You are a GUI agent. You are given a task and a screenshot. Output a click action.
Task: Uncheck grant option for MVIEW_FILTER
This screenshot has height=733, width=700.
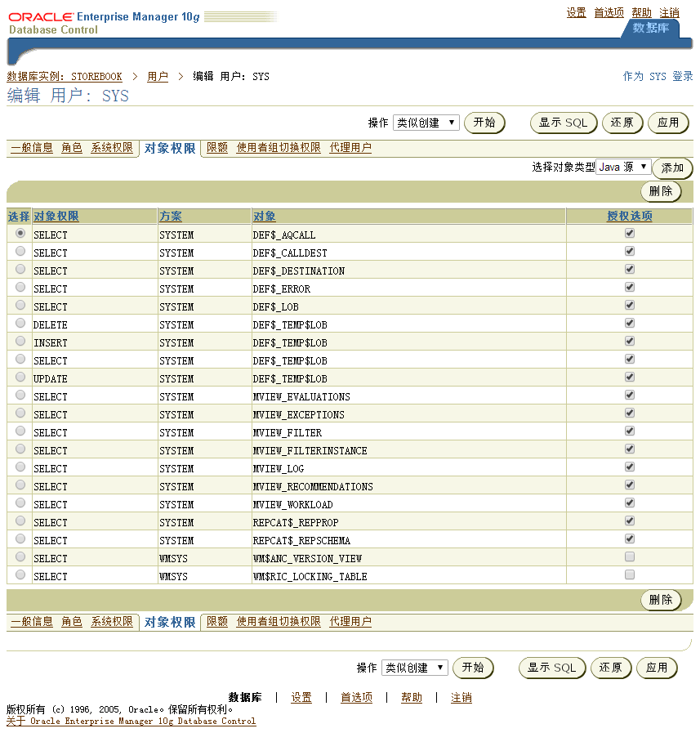coord(630,431)
